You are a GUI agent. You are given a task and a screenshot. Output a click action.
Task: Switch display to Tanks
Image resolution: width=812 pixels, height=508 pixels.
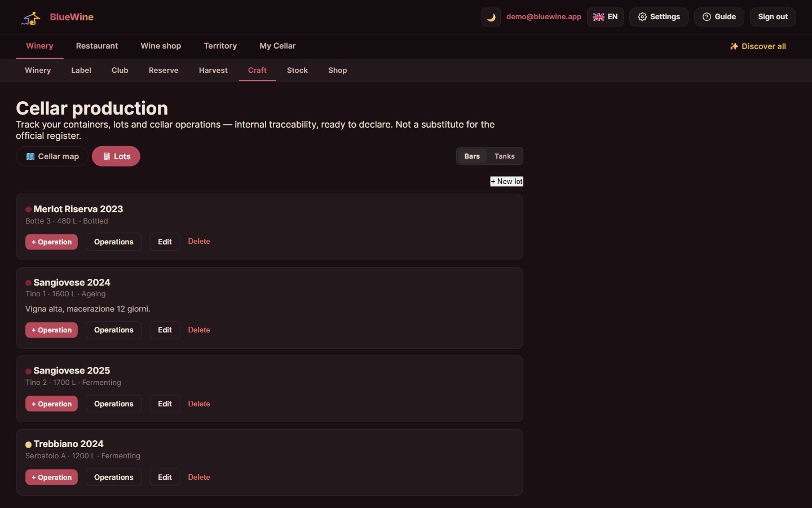point(505,156)
